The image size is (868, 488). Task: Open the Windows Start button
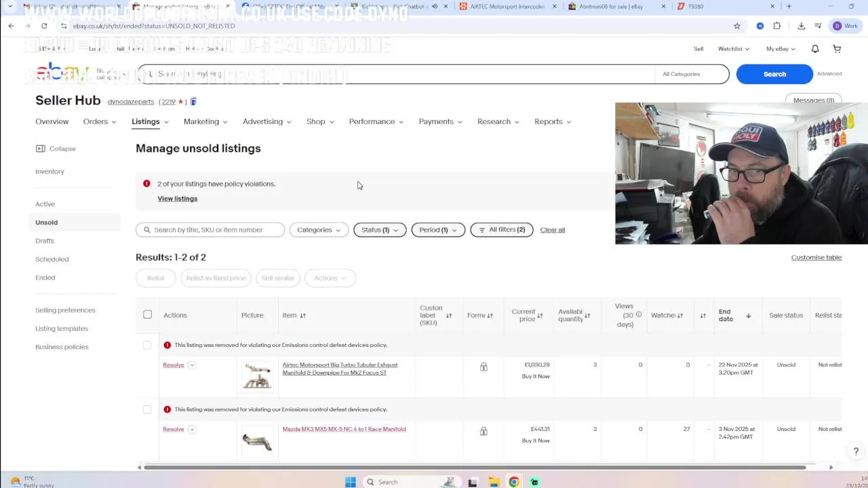[x=351, y=482]
